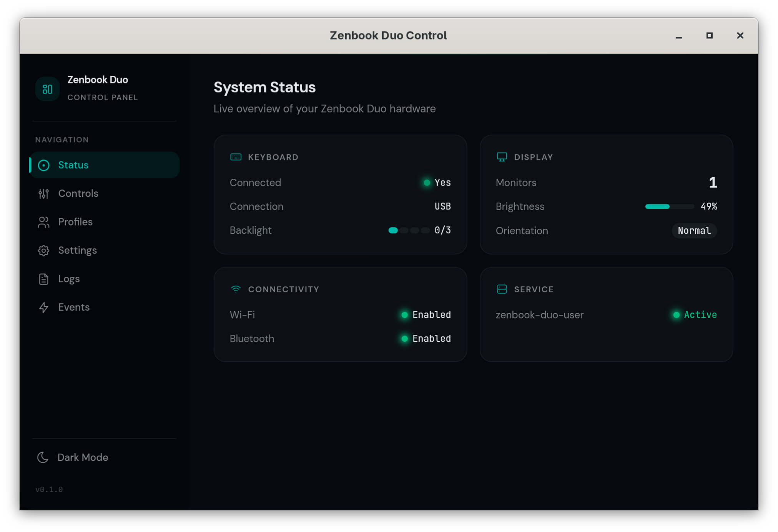This screenshot has width=778, height=532.
Task: Click the green dot next to Yes
Action: click(x=427, y=183)
